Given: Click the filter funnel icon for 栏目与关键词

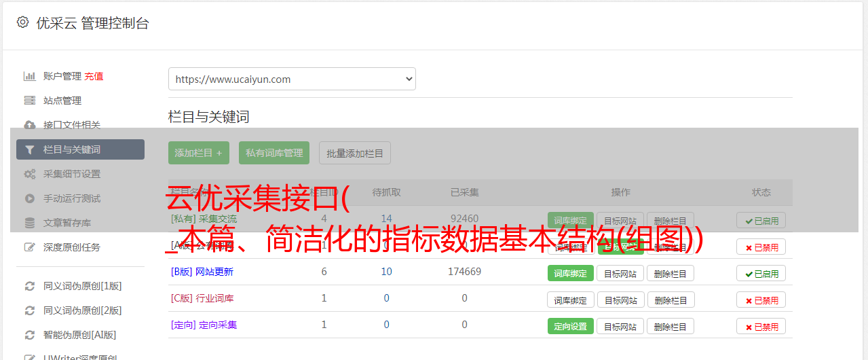Looking at the screenshot, I should pos(29,149).
